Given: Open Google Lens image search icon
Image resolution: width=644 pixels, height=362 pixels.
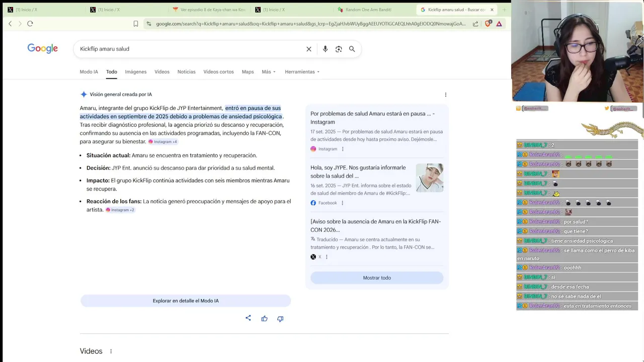Looking at the screenshot, I should coord(339,49).
